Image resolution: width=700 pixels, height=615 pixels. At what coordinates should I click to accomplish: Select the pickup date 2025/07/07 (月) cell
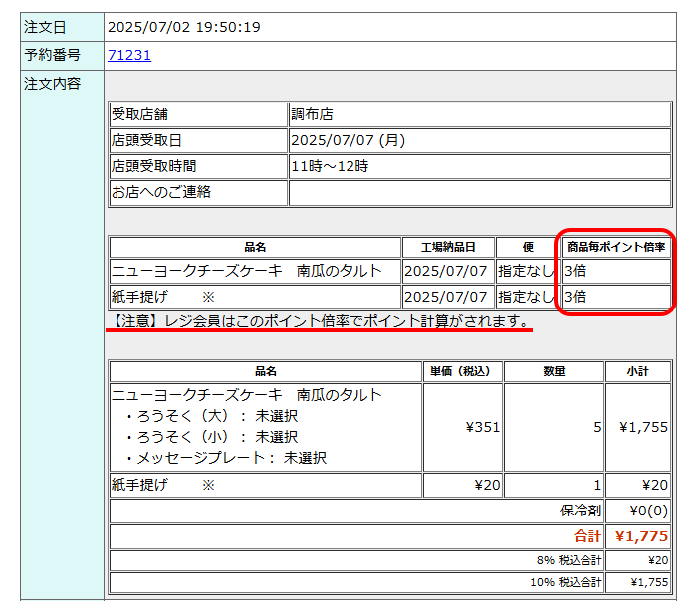(x=348, y=140)
